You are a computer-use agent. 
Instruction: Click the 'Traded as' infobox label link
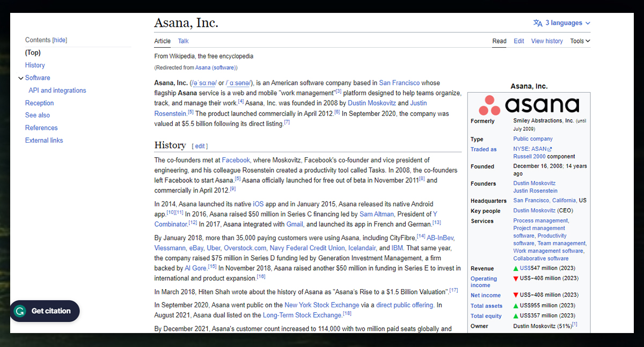point(484,150)
